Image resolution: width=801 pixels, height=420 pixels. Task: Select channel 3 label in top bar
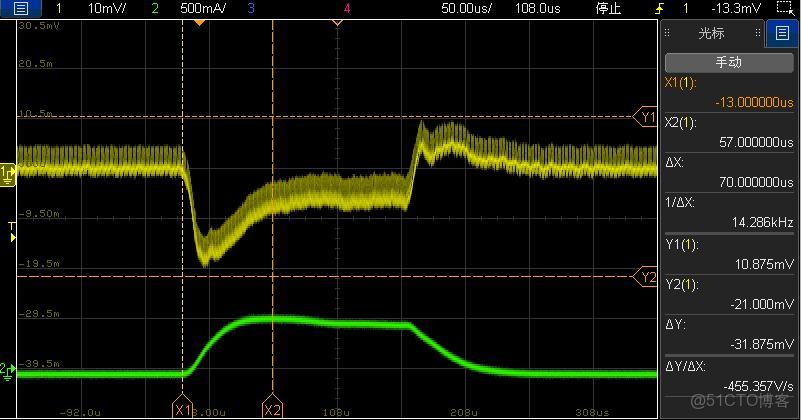click(251, 8)
